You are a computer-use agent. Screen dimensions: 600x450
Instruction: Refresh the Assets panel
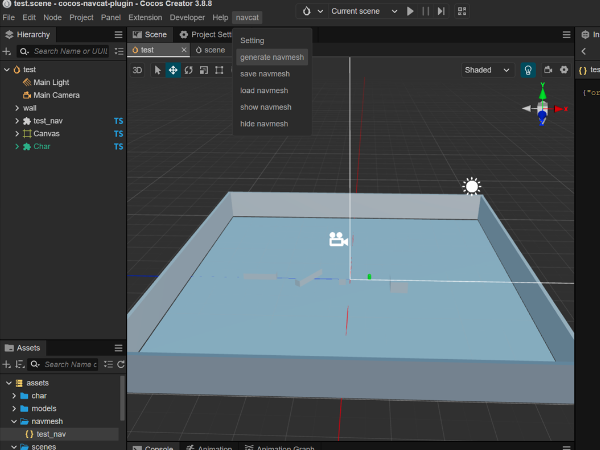(x=121, y=364)
